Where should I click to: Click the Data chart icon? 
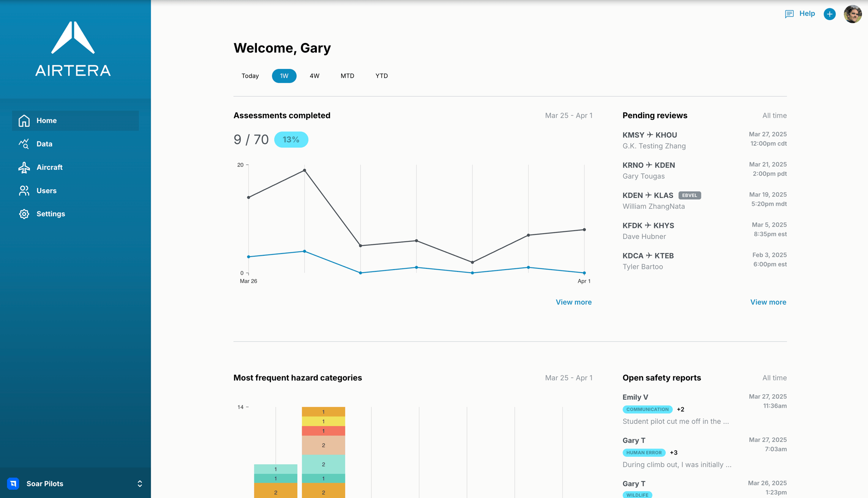(x=24, y=144)
